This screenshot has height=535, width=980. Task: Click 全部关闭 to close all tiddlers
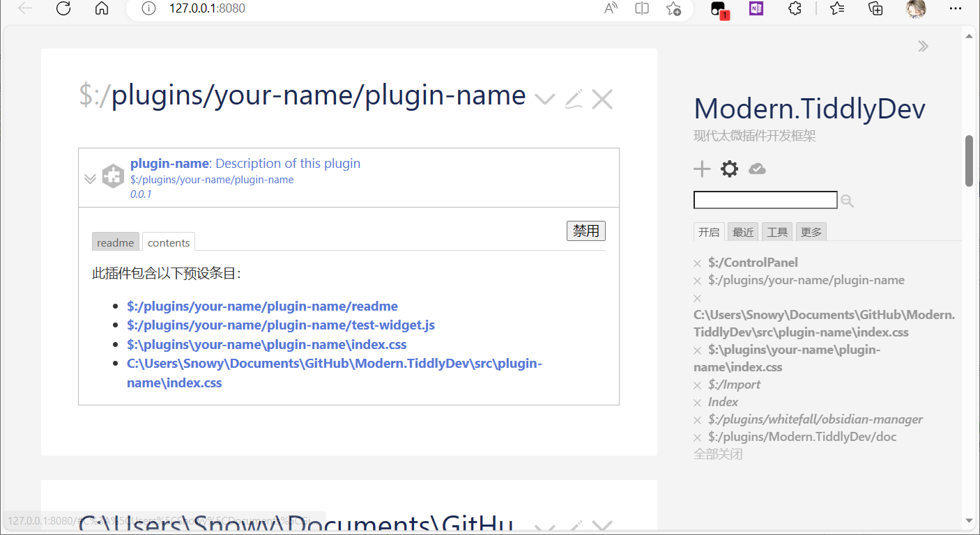coord(718,454)
